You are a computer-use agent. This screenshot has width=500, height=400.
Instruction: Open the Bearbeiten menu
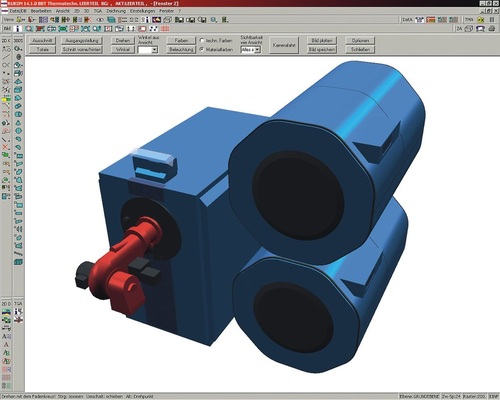click(41, 11)
